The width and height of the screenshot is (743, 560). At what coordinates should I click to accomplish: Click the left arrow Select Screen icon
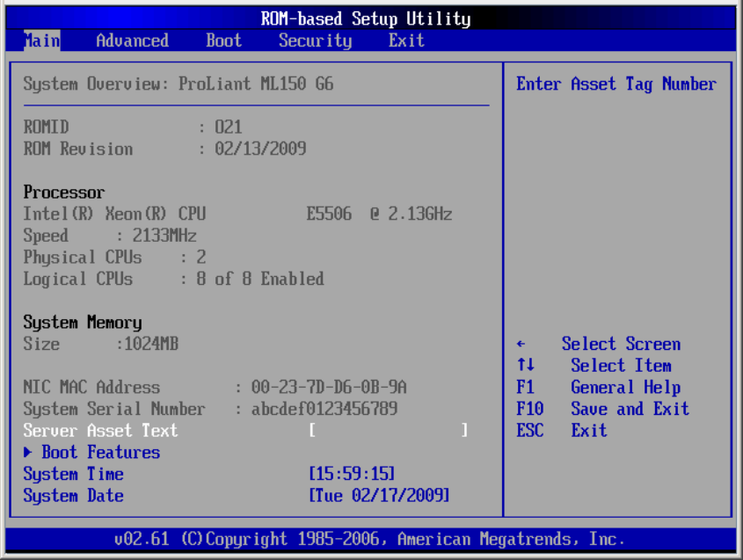click(x=521, y=344)
